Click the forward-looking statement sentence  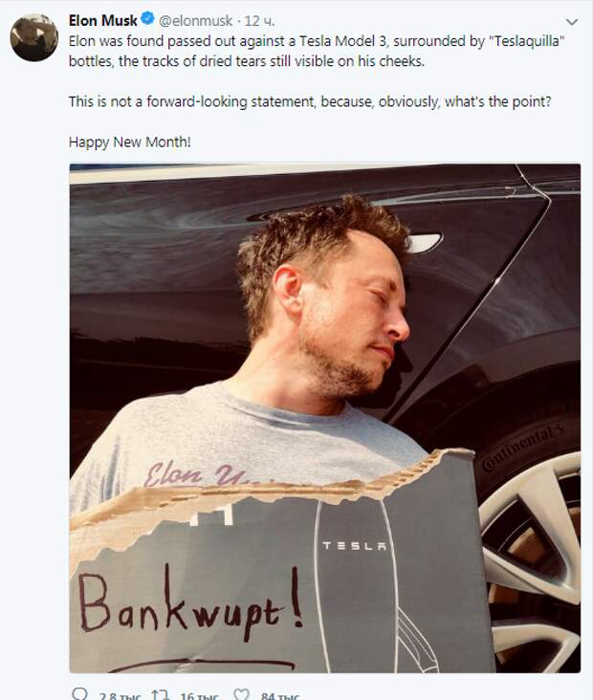310,101
